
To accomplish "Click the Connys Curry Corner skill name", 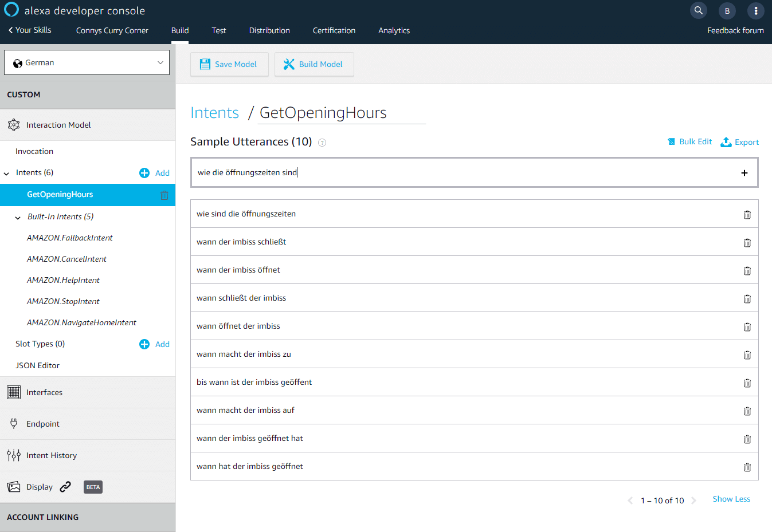I will tap(112, 30).
